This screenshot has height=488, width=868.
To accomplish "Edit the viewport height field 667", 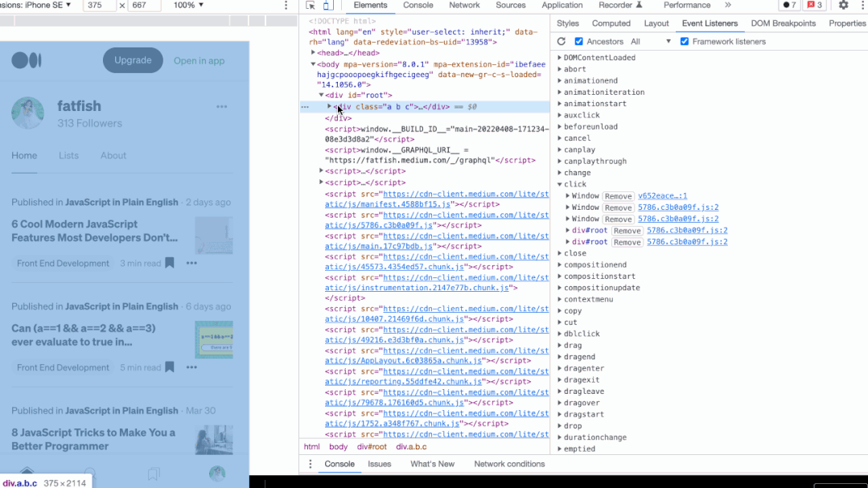I will click(x=143, y=5).
